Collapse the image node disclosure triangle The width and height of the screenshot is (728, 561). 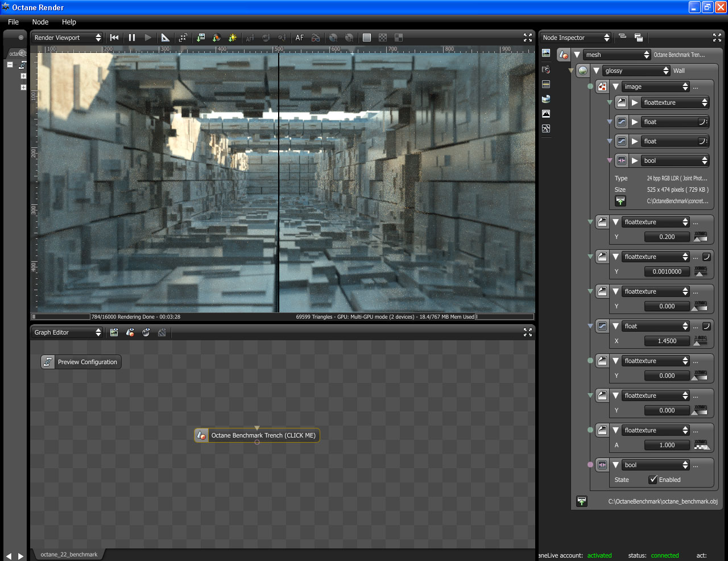click(x=615, y=86)
